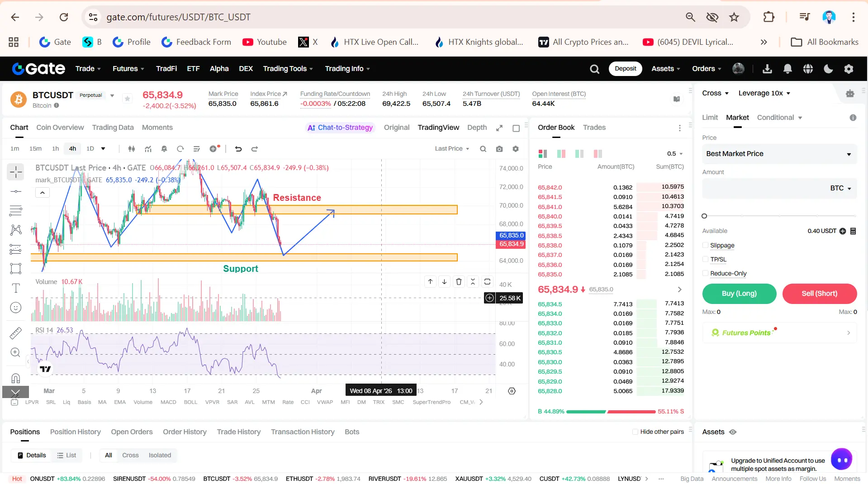Open the BTCUSDT pair selector dropdown
The width and height of the screenshot is (868, 484).
click(112, 95)
